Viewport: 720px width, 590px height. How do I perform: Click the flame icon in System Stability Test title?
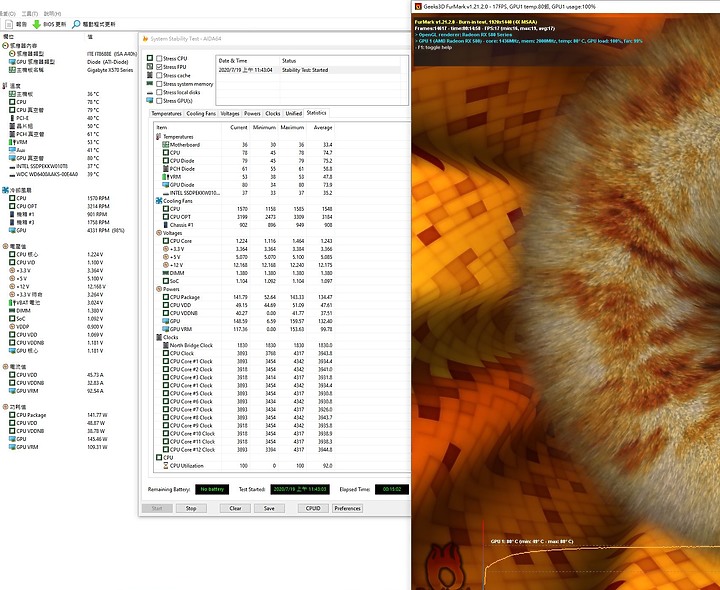click(145, 39)
